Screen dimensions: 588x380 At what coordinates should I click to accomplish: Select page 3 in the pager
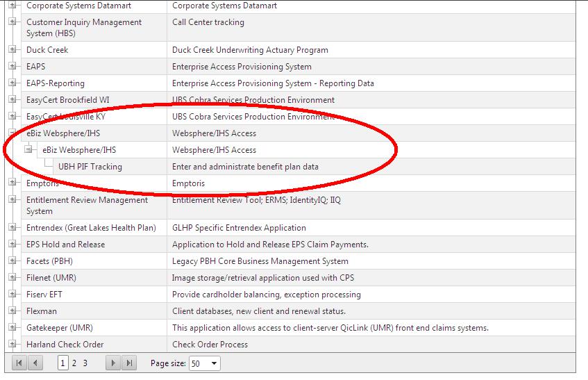pos(85,363)
